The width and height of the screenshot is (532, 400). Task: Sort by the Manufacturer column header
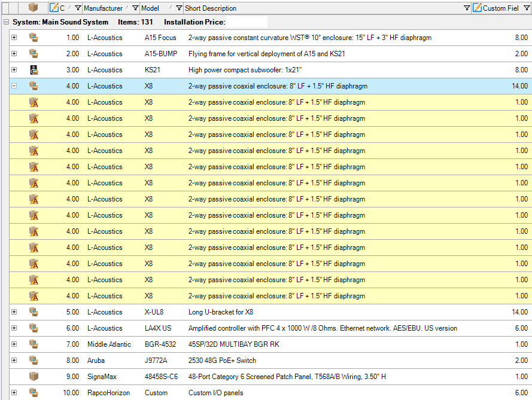103,8
